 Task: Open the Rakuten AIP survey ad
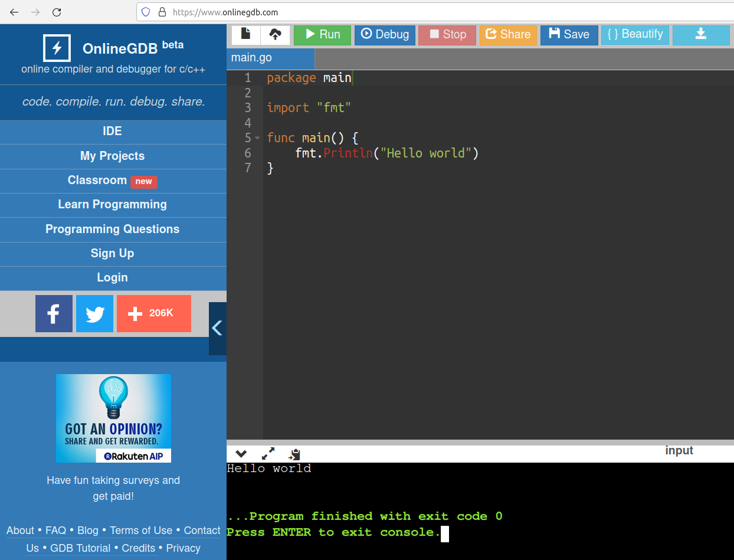point(113,418)
